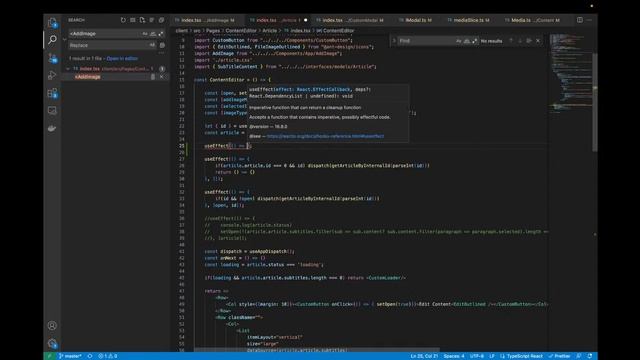Viewport: 640px width, 360px height.
Task: Open the Accounts menu icon
Action: (x=52, y=325)
